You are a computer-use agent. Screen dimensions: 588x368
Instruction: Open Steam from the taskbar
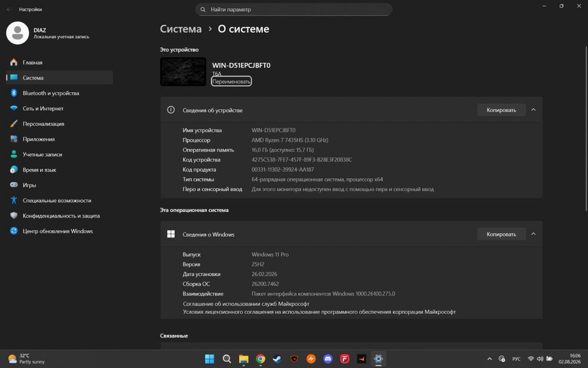[277, 359]
